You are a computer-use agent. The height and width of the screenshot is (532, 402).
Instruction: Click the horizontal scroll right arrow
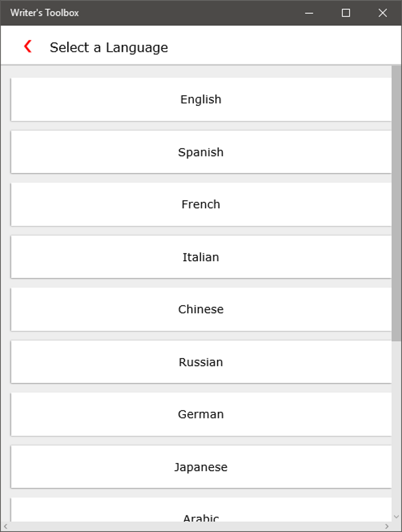[386, 527]
